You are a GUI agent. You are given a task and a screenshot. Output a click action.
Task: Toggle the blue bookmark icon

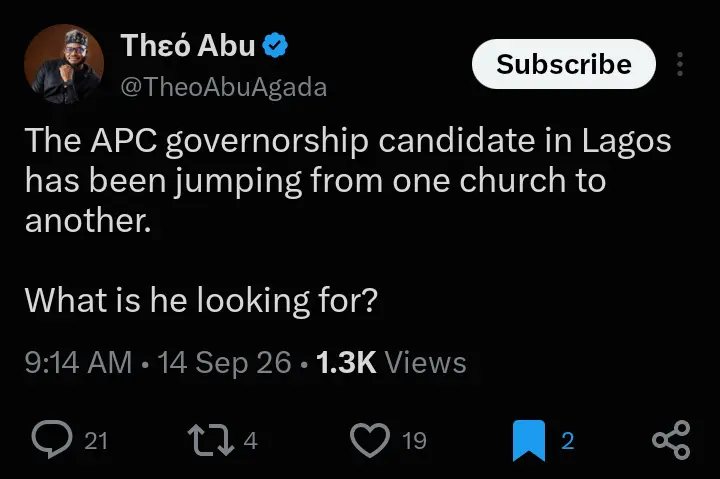(x=529, y=440)
